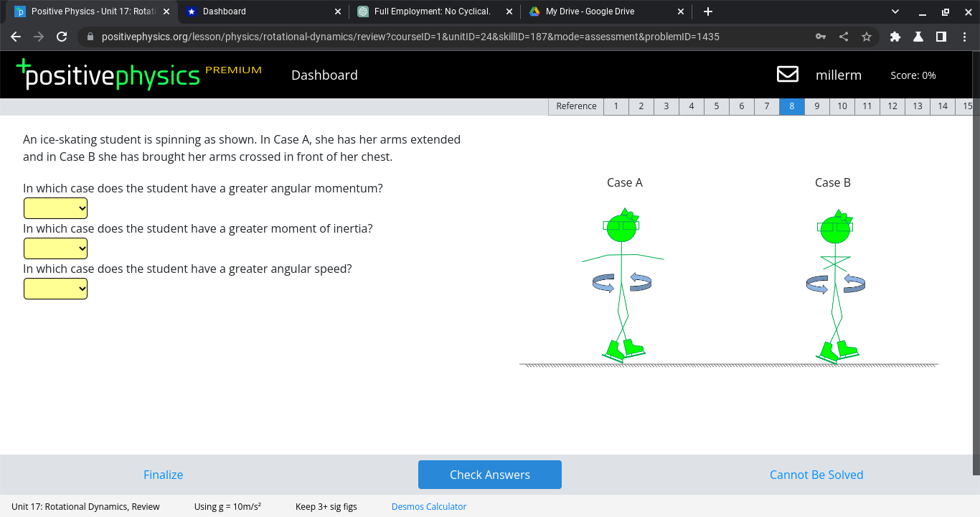Screen dimensions: 980x517
Task: Select problem tab 12
Action: pos(892,106)
